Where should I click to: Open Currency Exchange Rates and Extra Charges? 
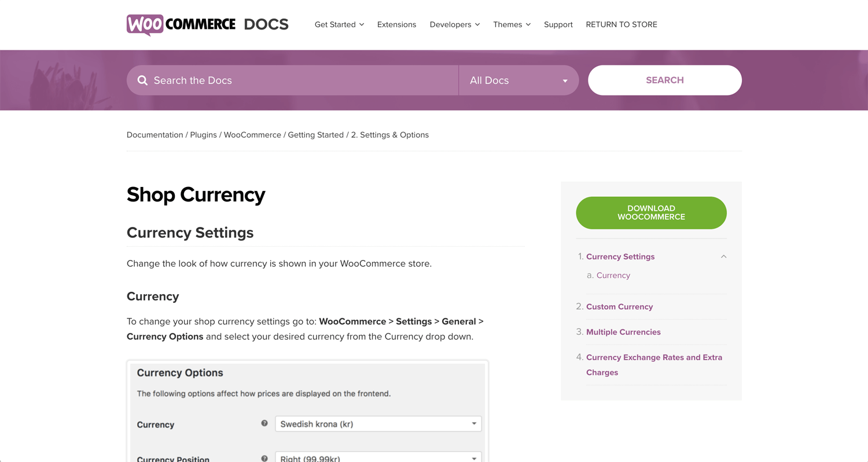(x=654, y=365)
